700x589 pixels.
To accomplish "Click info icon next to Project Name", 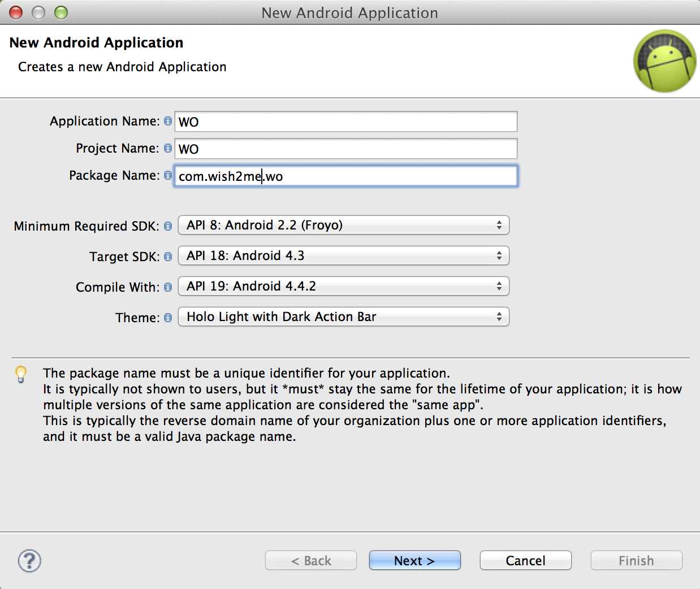I will (168, 148).
